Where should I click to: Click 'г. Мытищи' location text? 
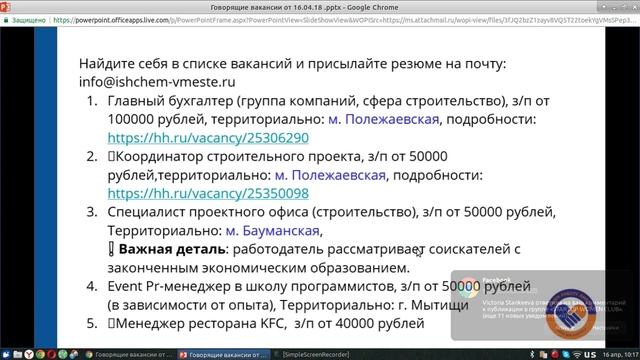tap(434, 305)
